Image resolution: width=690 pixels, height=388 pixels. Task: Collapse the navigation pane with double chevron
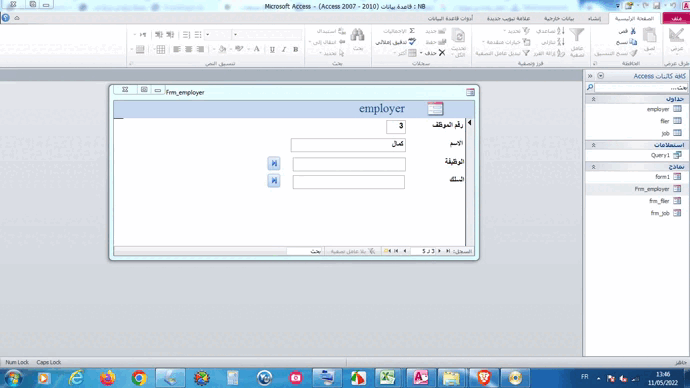click(x=590, y=76)
